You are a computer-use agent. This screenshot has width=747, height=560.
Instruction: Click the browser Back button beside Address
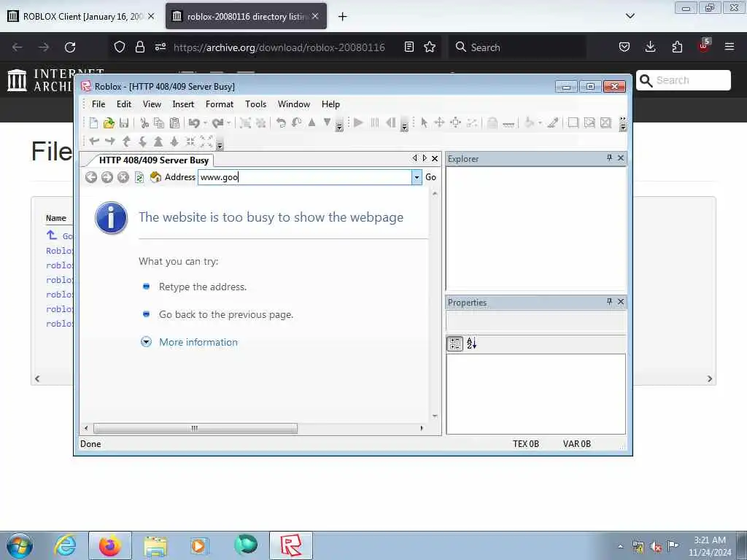point(91,177)
